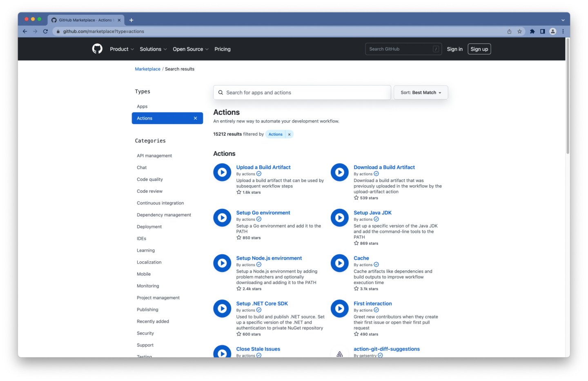Click the Setup Go environment play icon

(222, 218)
